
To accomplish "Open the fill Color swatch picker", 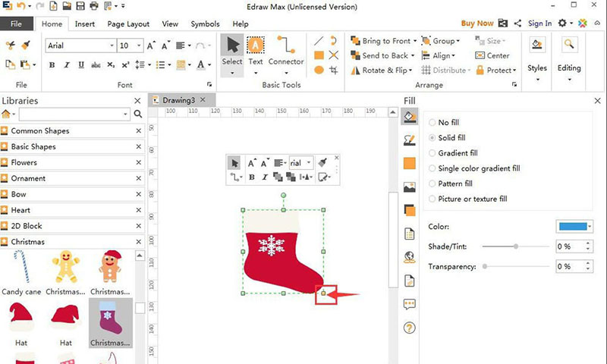I will click(x=574, y=227).
